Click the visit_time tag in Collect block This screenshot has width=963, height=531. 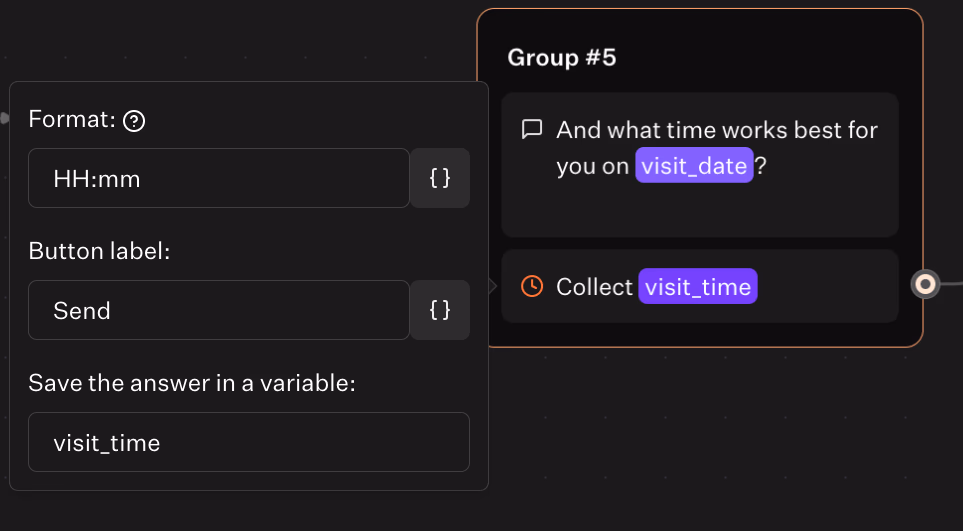[x=698, y=287]
